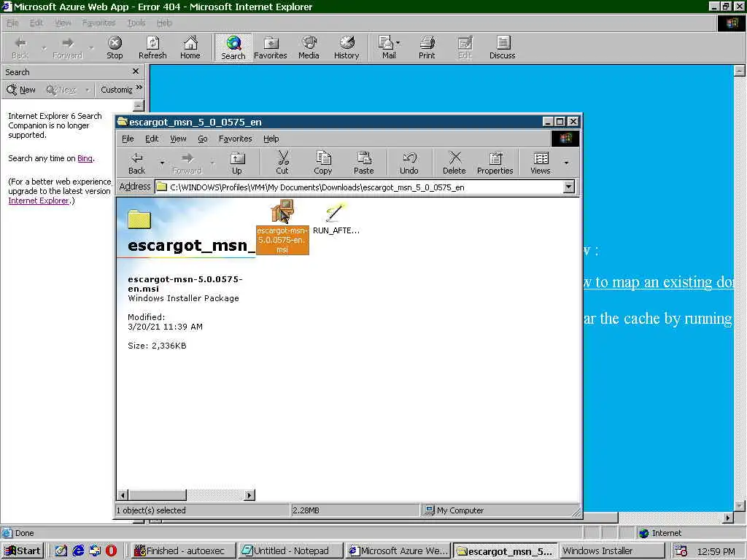Copy the selected msi file
Image resolution: width=747 pixels, height=560 pixels.
[323, 163]
